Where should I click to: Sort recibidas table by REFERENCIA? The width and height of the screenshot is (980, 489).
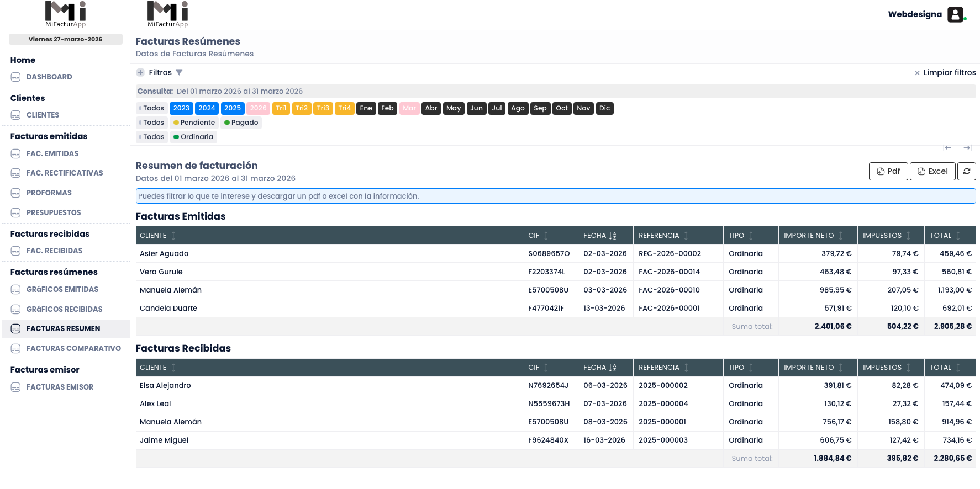click(x=686, y=368)
